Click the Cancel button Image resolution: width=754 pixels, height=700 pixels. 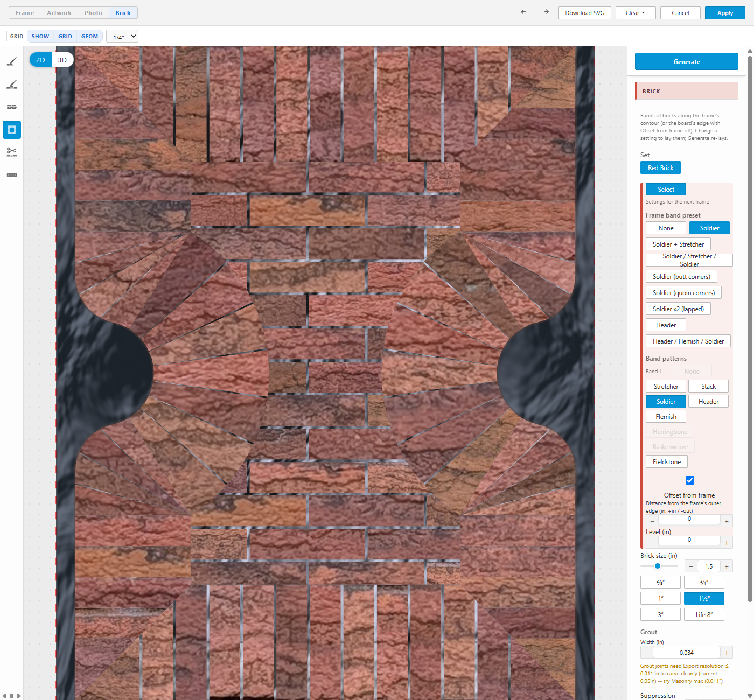point(680,13)
